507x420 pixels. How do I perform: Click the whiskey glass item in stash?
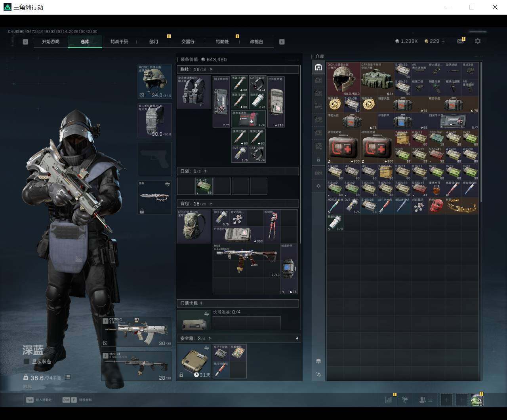coord(436,189)
